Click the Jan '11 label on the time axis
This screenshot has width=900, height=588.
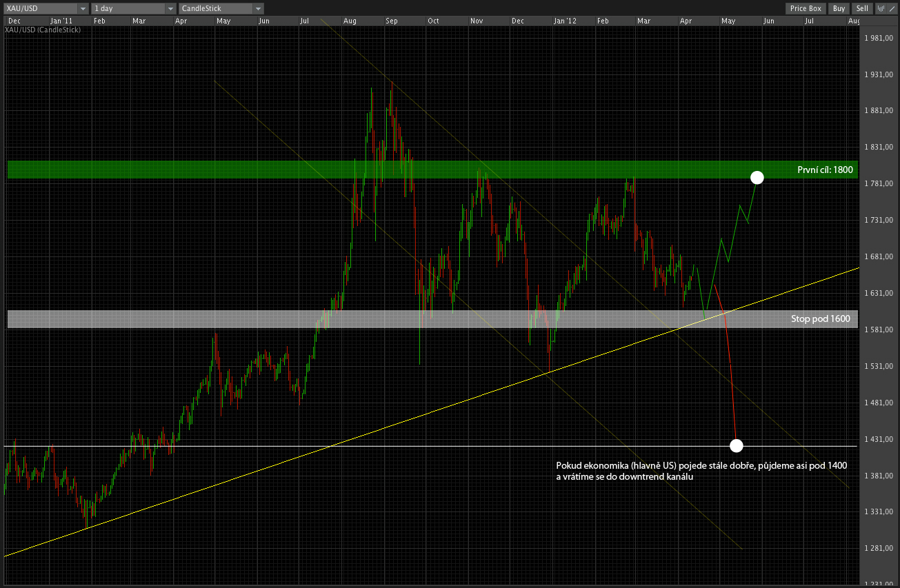[x=60, y=21]
